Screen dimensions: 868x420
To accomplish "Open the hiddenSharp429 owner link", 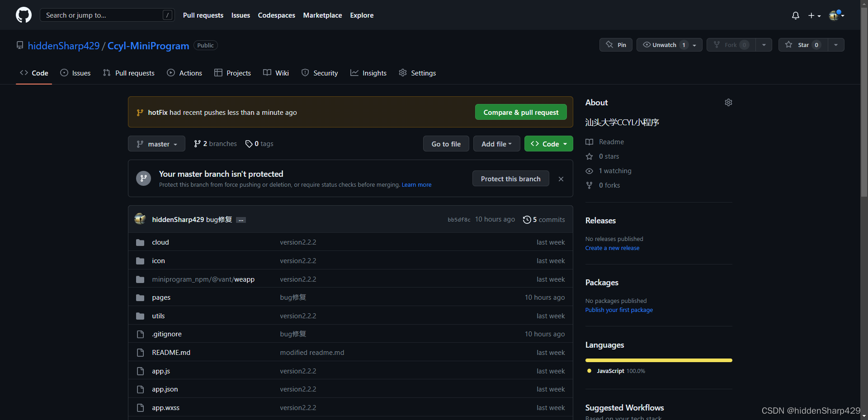I will [x=64, y=46].
